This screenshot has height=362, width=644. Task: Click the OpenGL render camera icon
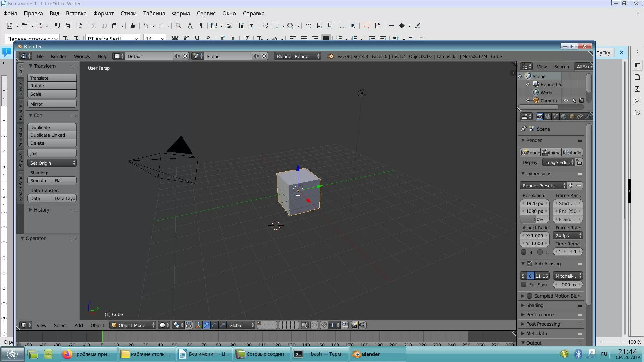354,325
